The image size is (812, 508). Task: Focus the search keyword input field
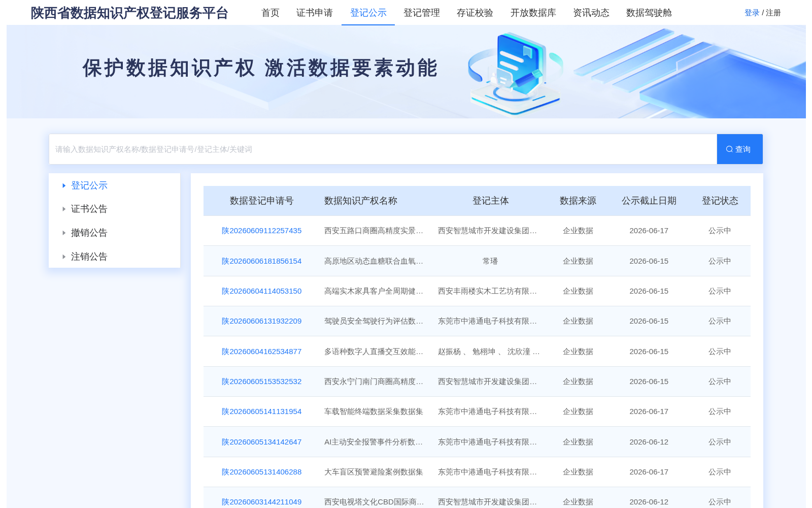[x=383, y=149]
